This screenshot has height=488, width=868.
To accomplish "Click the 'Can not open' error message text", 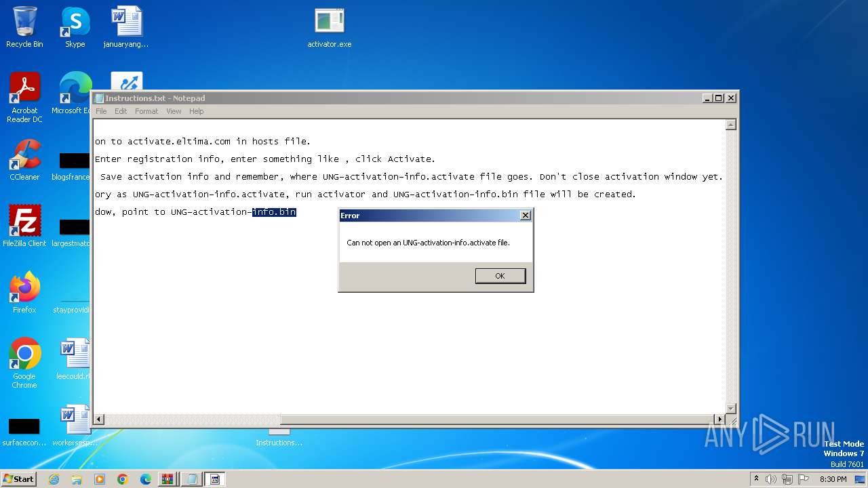I will pos(428,243).
